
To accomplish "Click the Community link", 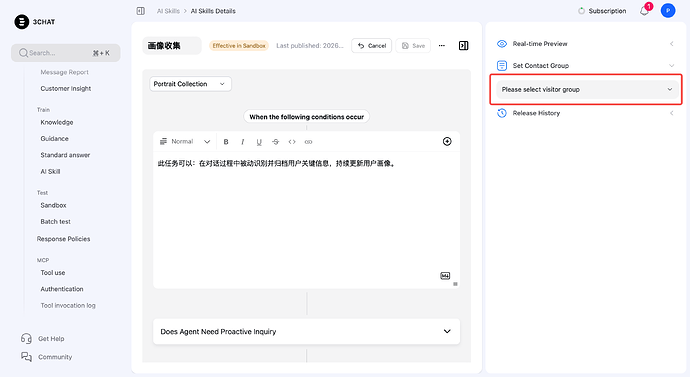I will (55, 357).
